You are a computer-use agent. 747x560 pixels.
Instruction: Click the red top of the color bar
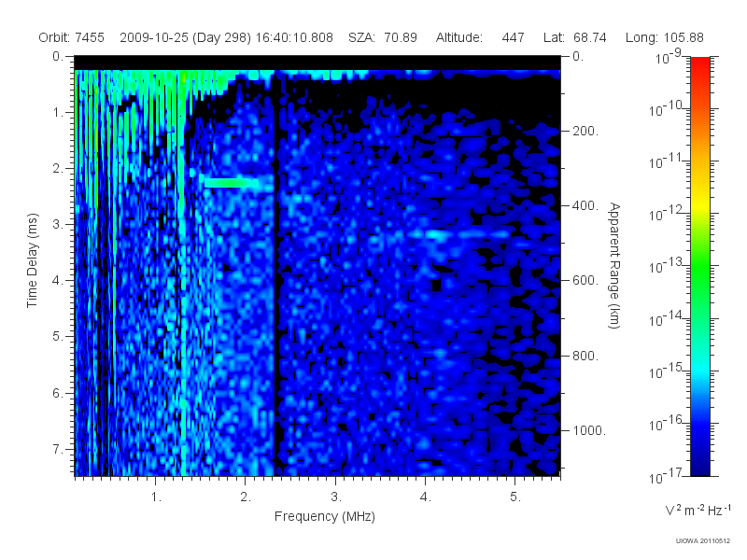[699, 64]
